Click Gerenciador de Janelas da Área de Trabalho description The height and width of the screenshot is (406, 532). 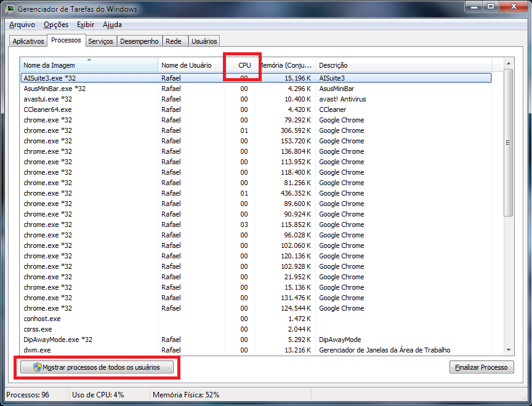pyautogui.click(x=385, y=350)
